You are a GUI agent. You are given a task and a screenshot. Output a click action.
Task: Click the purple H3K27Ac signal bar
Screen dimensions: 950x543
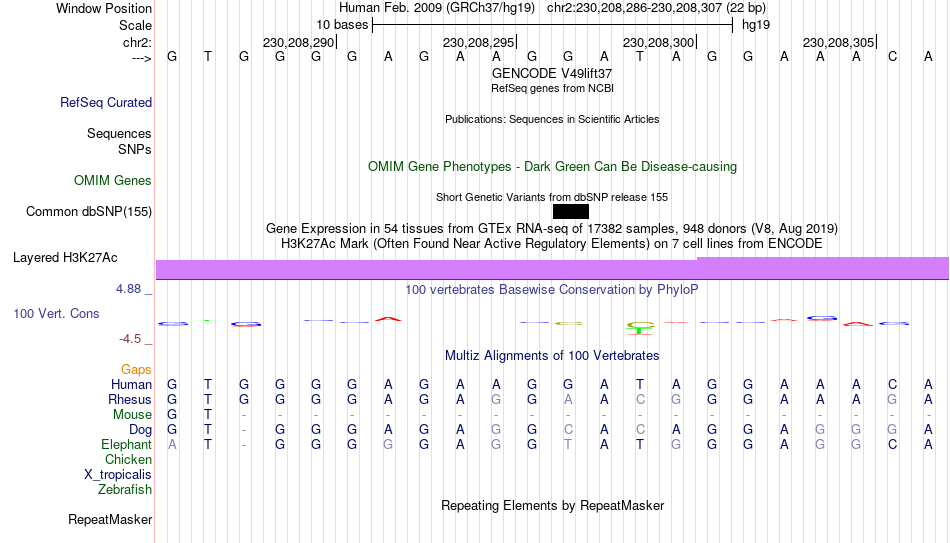pyautogui.click(x=553, y=268)
